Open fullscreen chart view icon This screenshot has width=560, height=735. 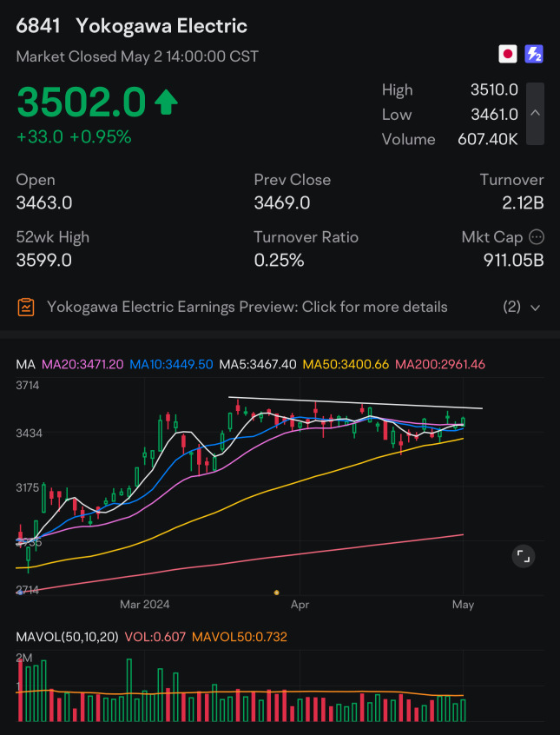click(523, 556)
